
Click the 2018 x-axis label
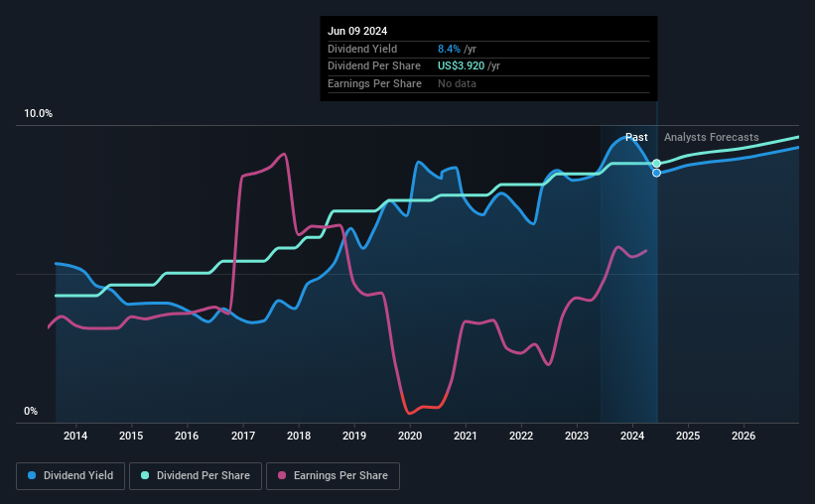(299, 436)
